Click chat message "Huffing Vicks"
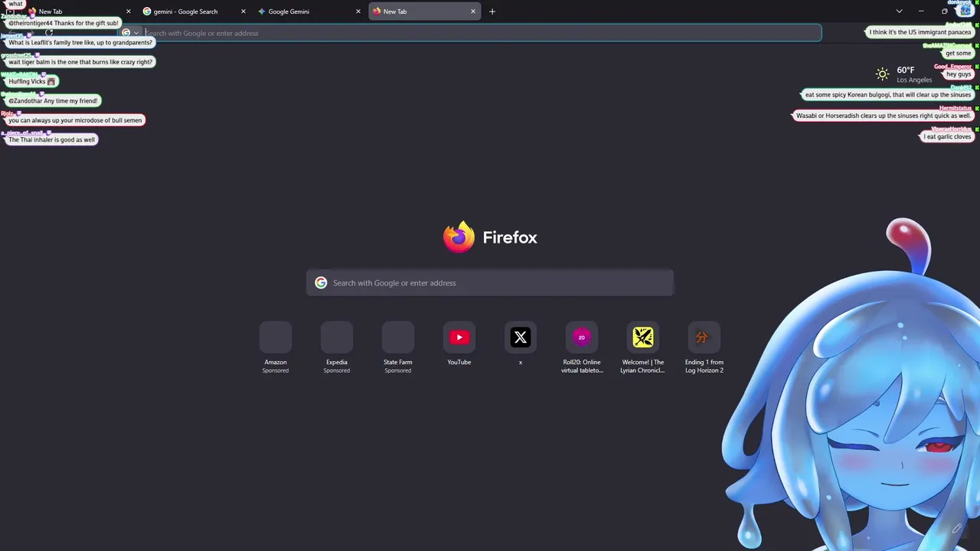This screenshot has width=980, height=551. [x=31, y=81]
